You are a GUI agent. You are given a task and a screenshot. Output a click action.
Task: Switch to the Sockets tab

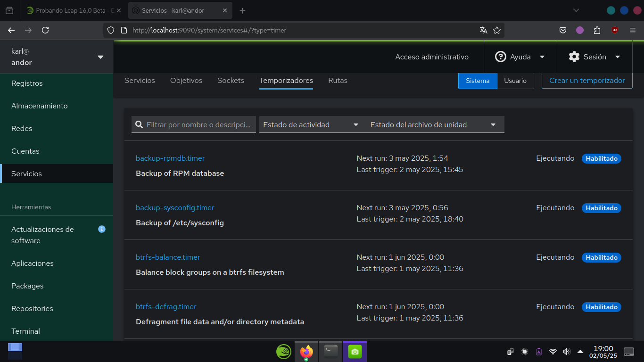231,81
